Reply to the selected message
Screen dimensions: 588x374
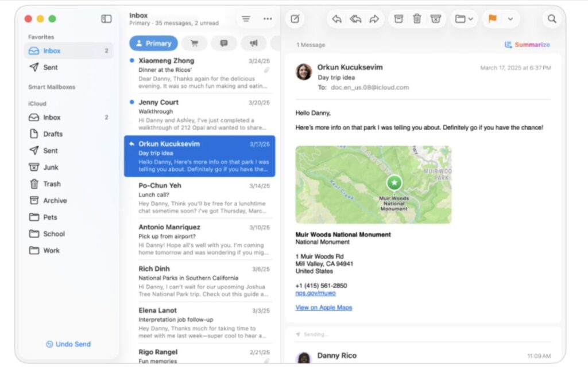click(x=336, y=19)
